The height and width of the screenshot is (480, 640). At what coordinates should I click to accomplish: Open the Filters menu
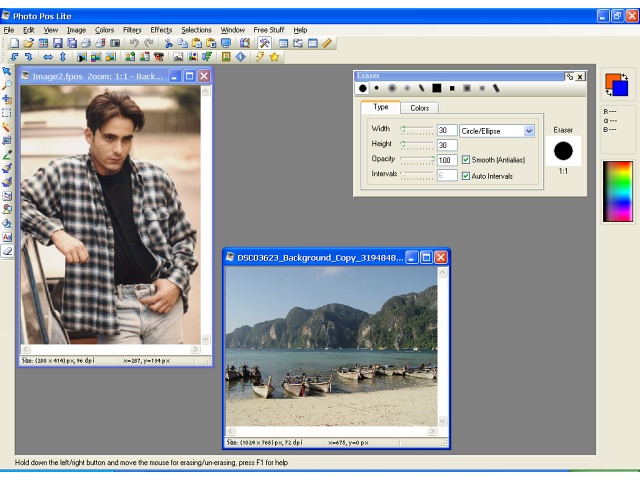point(132,30)
